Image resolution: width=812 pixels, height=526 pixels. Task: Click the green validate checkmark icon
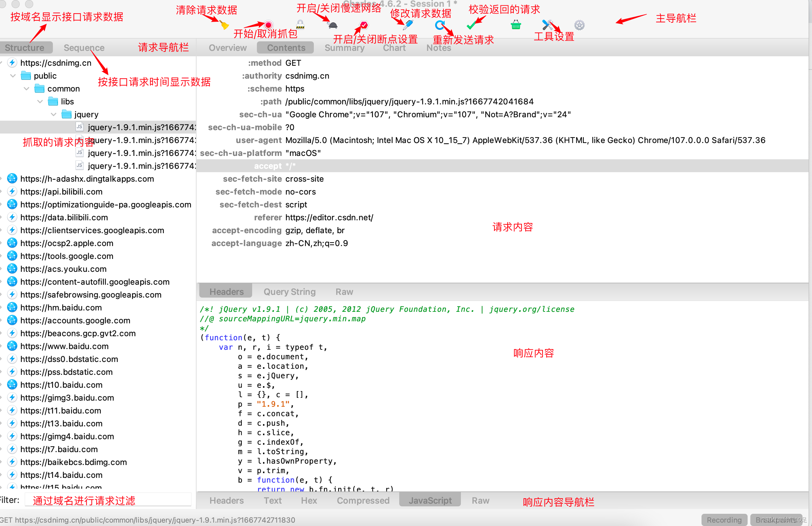point(471,25)
